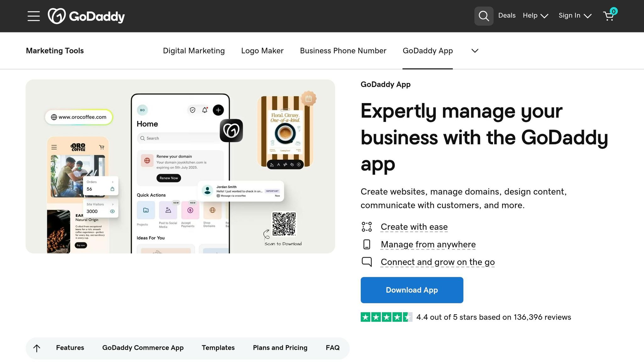Expand more Marketing Tools nav options

point(475,51)
